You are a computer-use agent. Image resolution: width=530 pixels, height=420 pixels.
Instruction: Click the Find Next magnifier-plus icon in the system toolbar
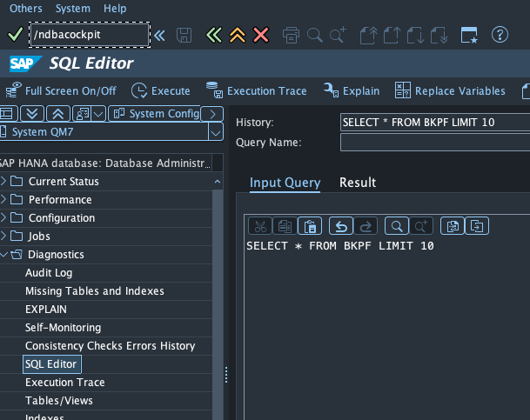338,35
